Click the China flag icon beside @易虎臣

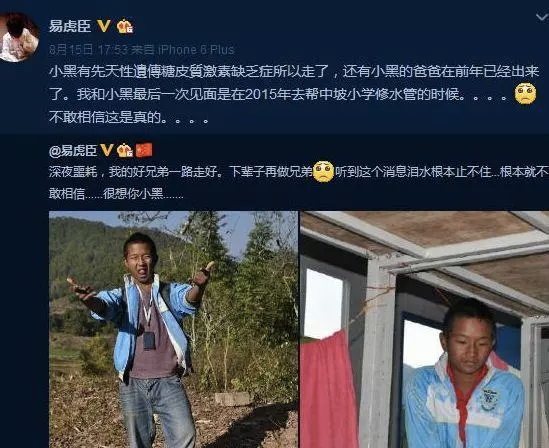(144, 150)
